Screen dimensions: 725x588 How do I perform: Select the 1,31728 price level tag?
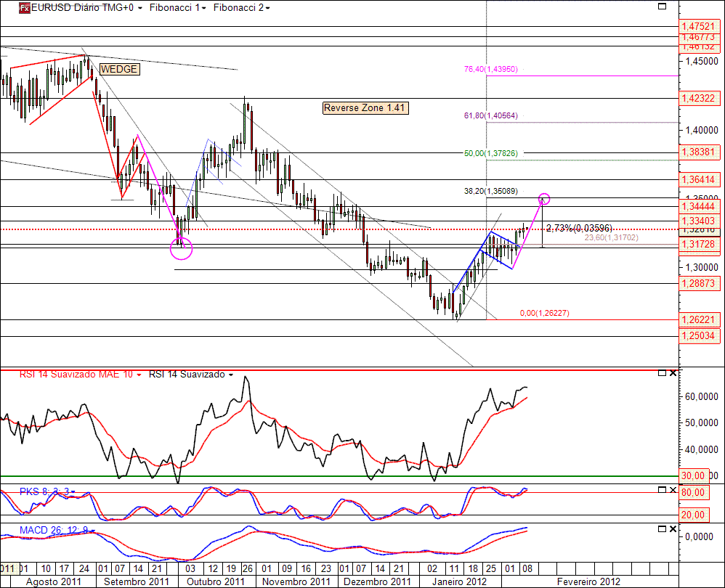pos(699,245)
